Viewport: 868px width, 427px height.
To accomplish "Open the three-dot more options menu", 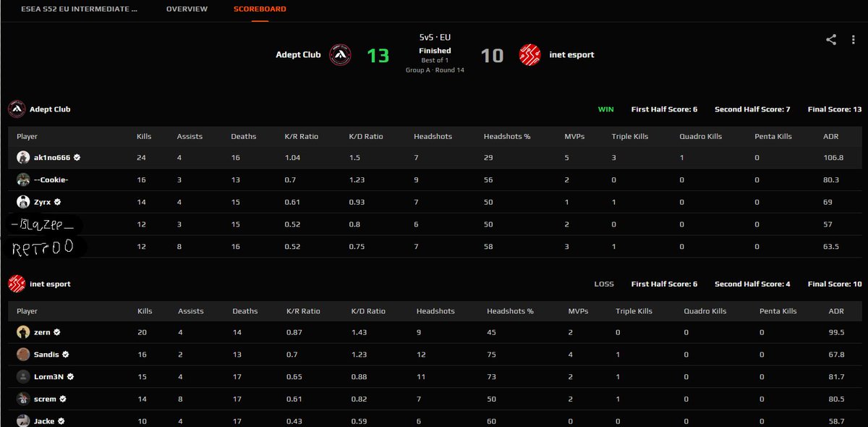I will tap(854, 40).
